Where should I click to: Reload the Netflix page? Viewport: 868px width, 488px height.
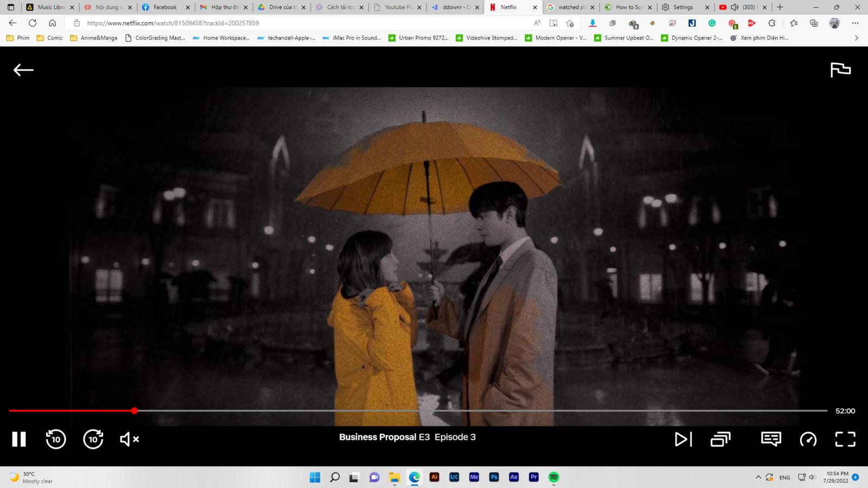pos(33,23)
